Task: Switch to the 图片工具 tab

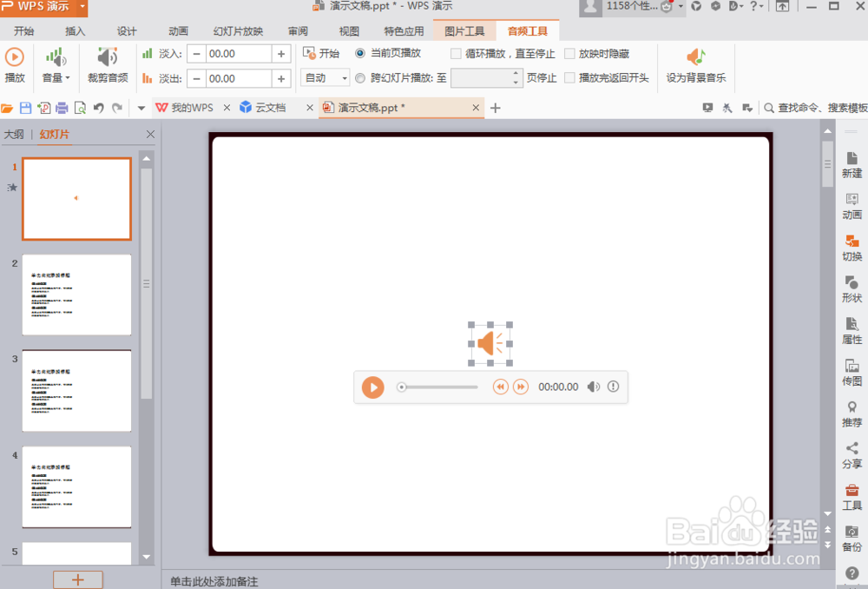Action: coord(464,31)
